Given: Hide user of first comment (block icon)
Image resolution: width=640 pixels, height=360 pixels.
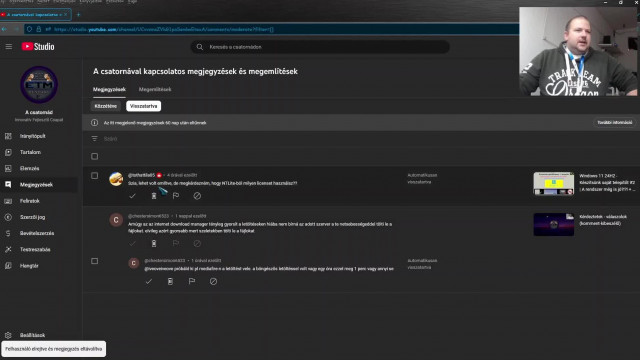Looking at the screenshot, I should pyautogui.click(x=197, y=196).
